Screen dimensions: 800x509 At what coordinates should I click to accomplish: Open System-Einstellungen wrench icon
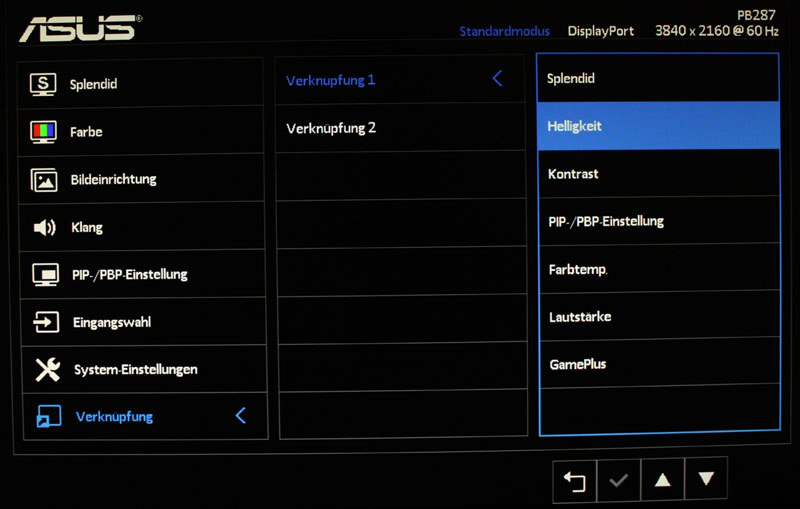coord(48,370)
